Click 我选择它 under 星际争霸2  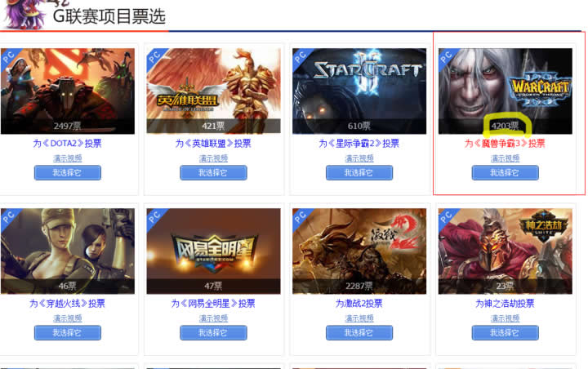pyautogui.click(x=359, y=173)
